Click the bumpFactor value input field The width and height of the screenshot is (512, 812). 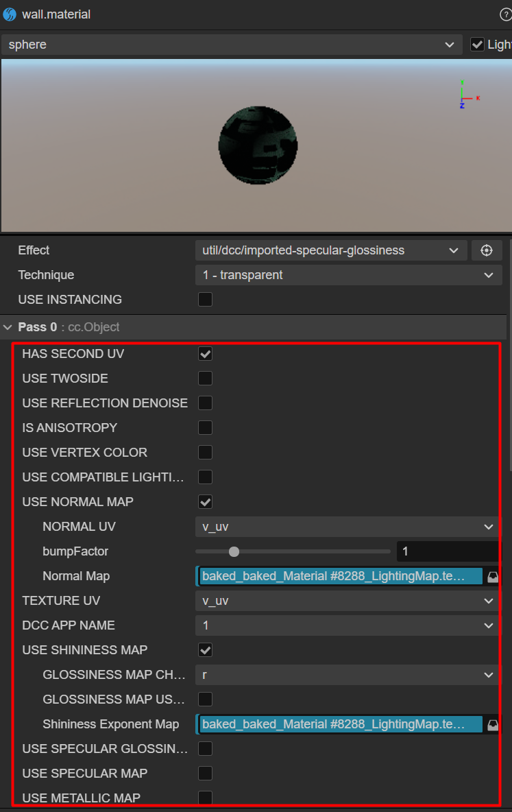(x=448, y=551)
